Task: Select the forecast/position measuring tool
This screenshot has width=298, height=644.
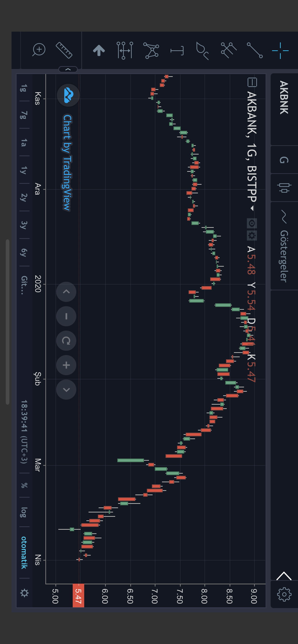Action: click(125, 51)
